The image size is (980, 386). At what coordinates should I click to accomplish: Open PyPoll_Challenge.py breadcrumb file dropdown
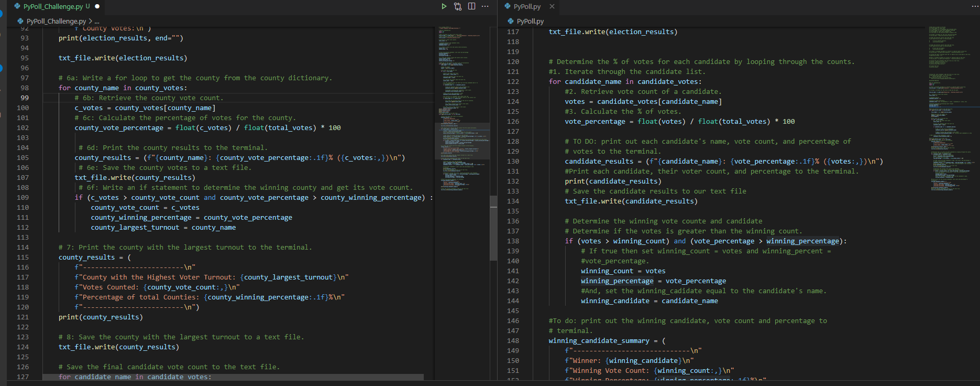56,21
